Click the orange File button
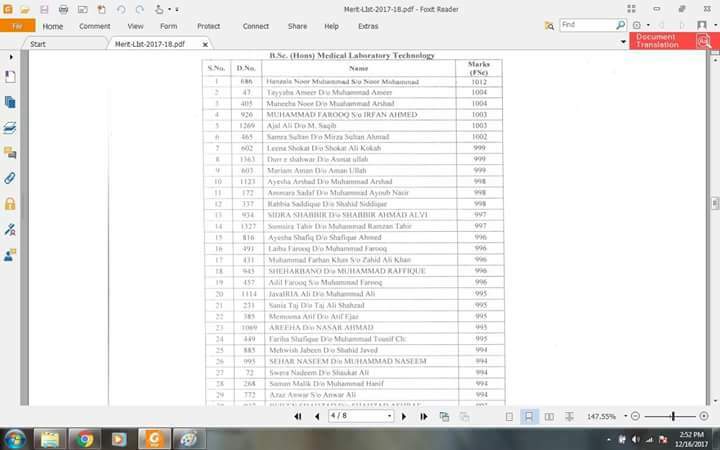 [x=17, y=26]
